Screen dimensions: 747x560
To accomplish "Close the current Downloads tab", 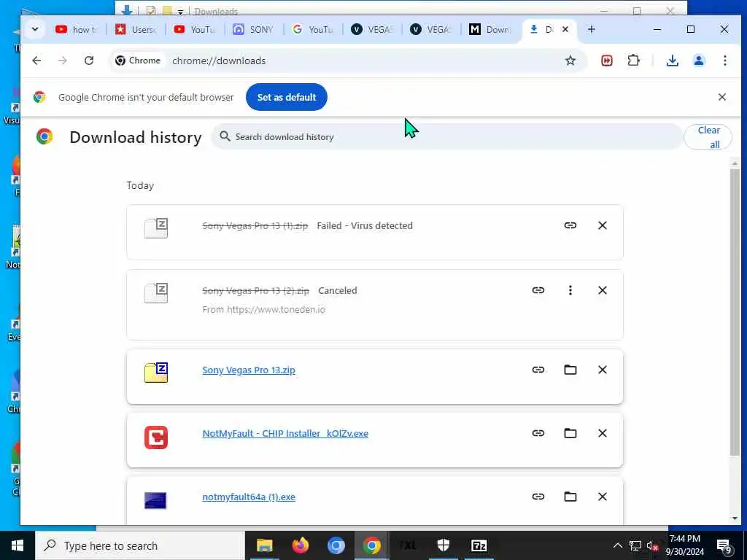I will 565,29.
